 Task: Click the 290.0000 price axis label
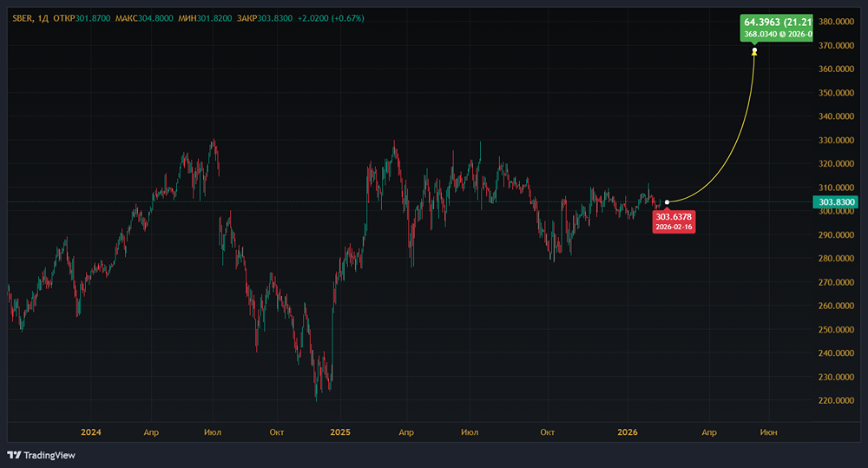(836, 234)
